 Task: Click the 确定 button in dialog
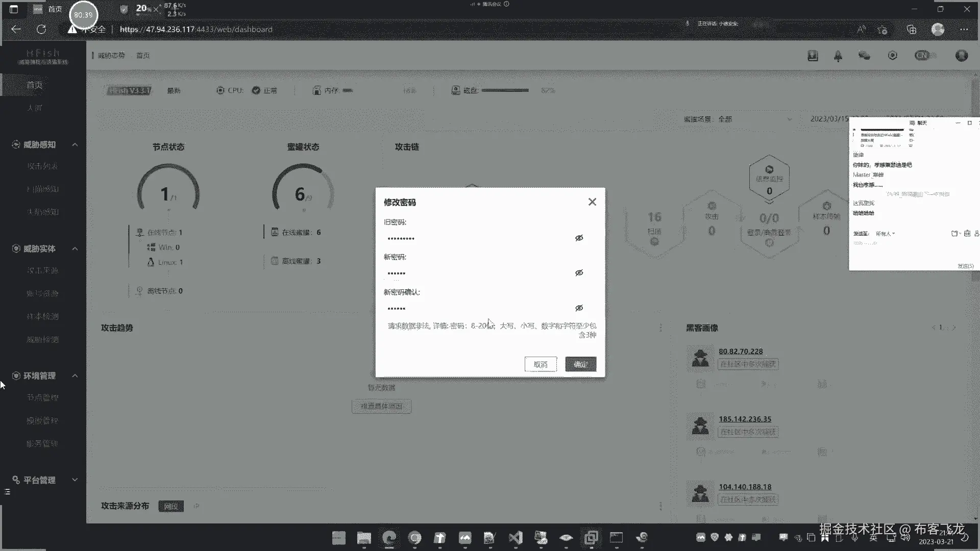point(580,364)
